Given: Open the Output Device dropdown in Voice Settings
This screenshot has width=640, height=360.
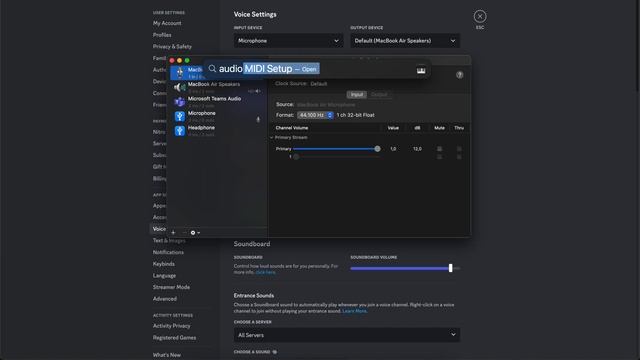Looking at the screenshot, I should 404,41.
